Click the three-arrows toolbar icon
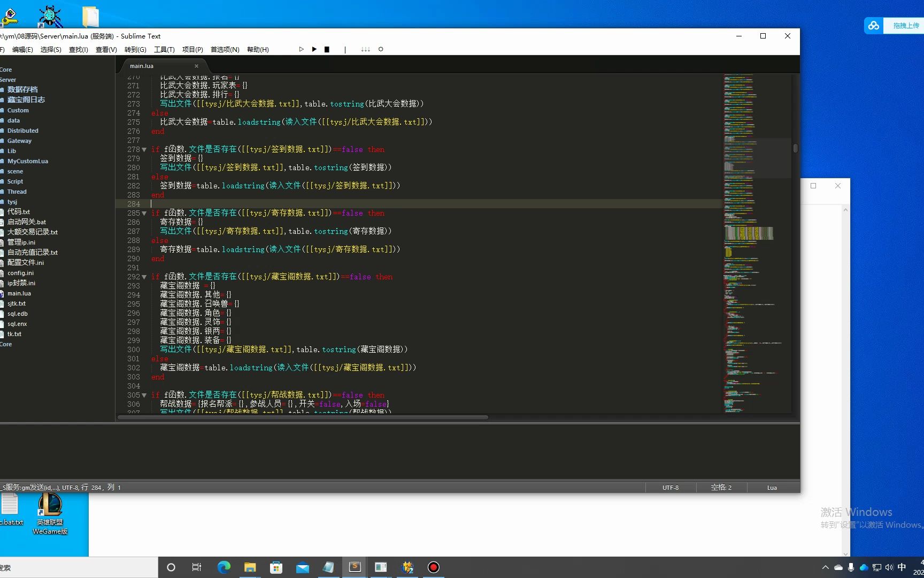Viewport: 924px width, 578px height. [x=366, y=49]
